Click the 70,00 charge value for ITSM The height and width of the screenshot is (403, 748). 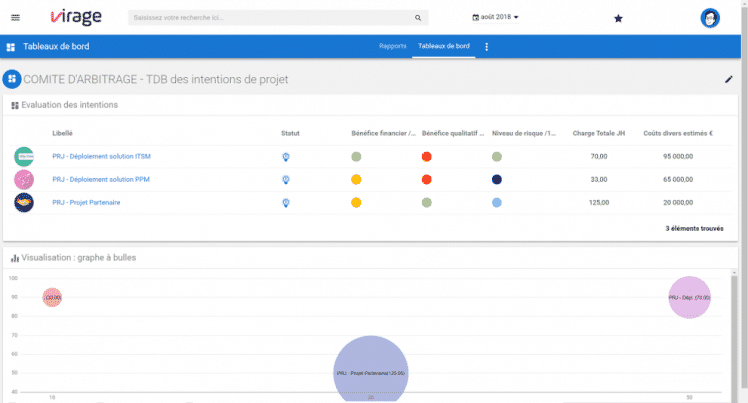pyautogui.click(x=599, y=156)
